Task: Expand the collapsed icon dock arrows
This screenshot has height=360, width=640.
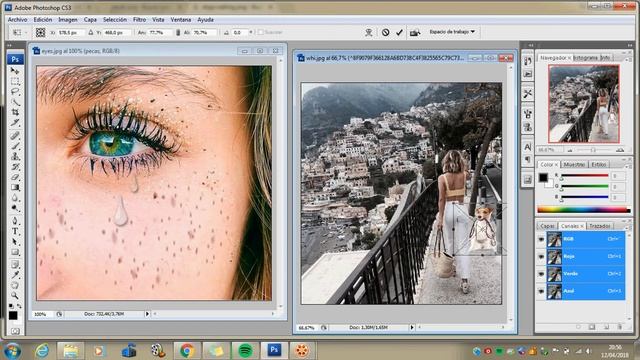Action: point(531,45)
